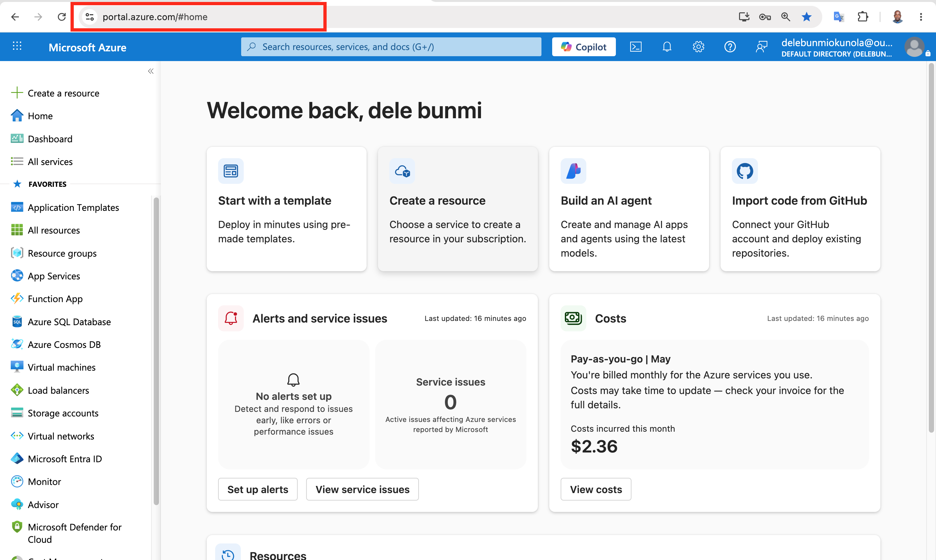The width and height of the screenshot is (936, 560).
Task: Click Set up alerts button
Action: click(257, 490)
